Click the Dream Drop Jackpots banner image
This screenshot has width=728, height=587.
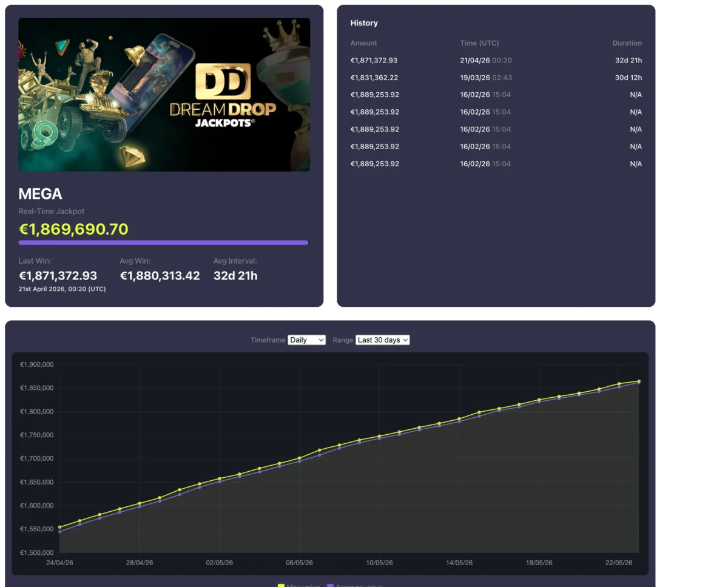click(164, 95)
